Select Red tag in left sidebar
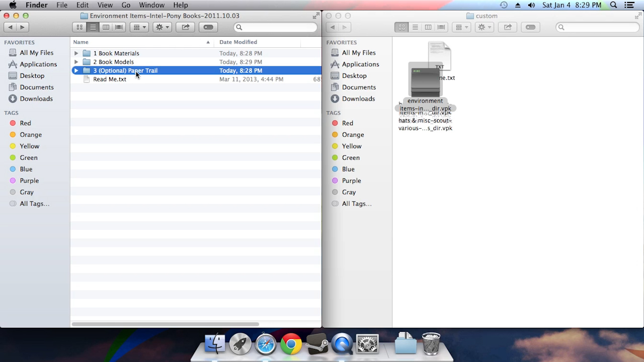The image size is (644, 362). [x=25, y=123]
